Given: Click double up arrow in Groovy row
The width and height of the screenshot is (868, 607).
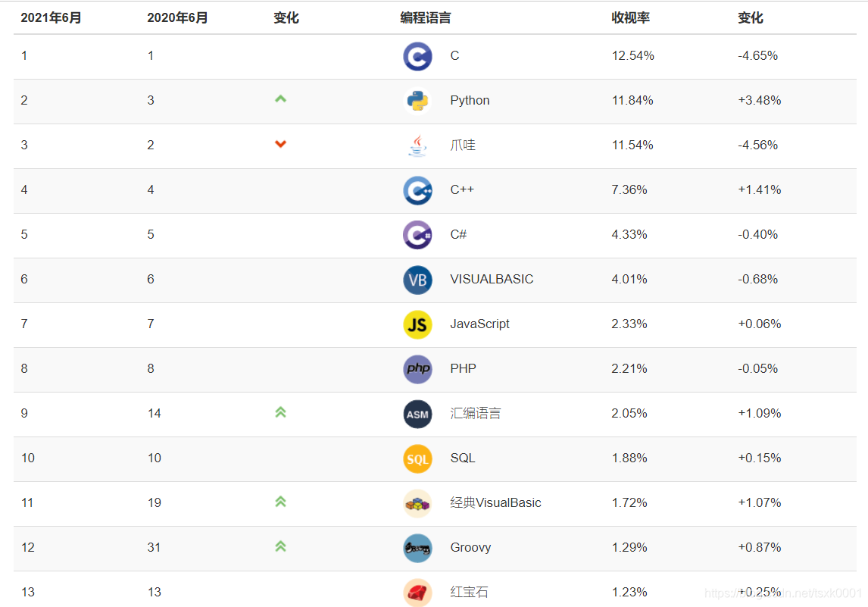Looking at the screenshot, I should (281, 546).
